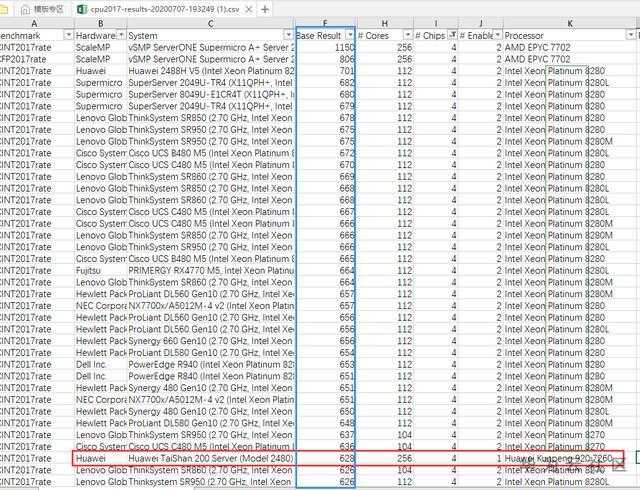Switch to the cpu2017-results csv tab

(164, 9)
